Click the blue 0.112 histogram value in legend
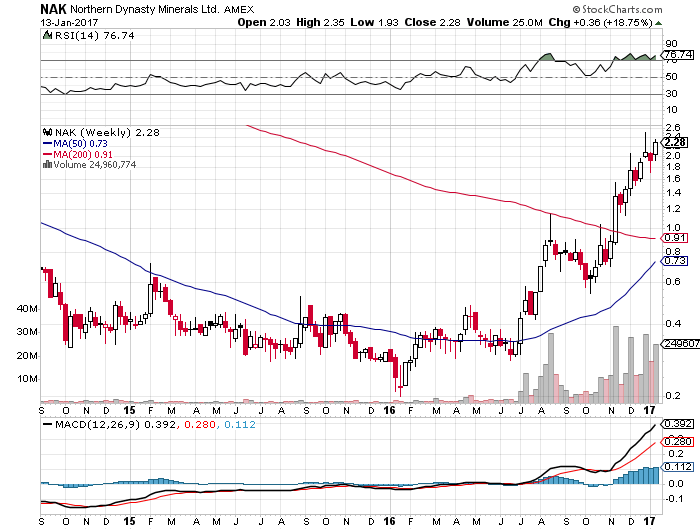700x530 pixels. [x=240, y=424]
